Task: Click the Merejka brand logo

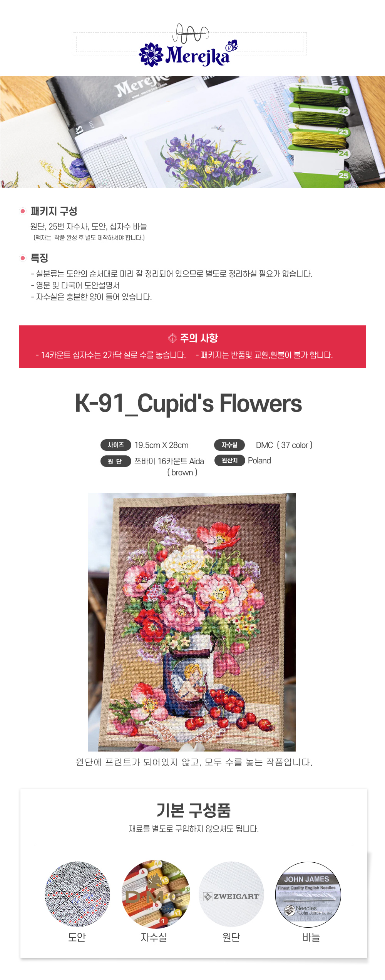Action: [188, 46]
